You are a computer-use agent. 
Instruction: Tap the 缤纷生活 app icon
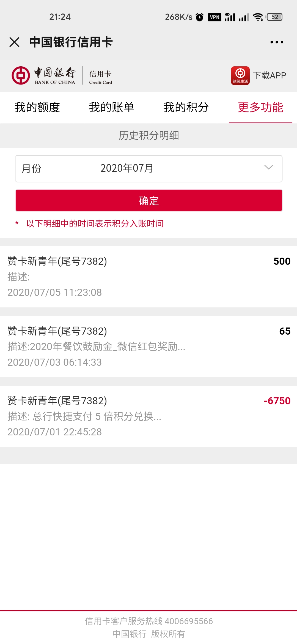pyautogui.click(x=240, y=75)
